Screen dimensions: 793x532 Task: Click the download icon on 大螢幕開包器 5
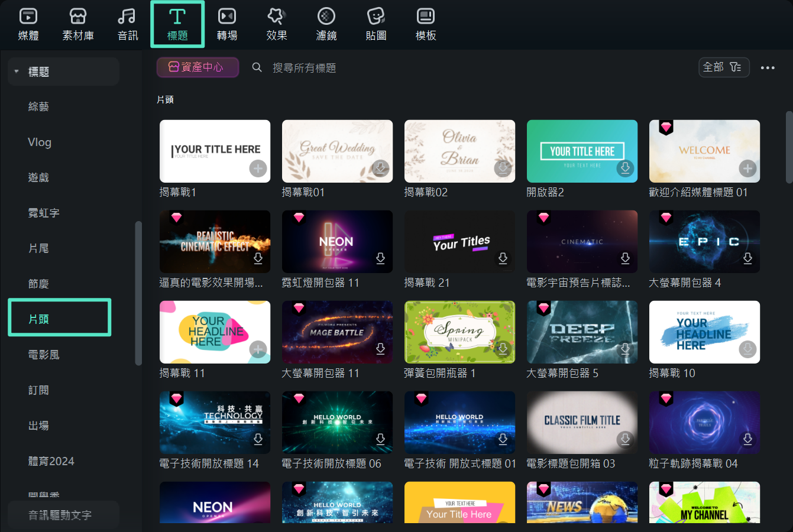point(625,349)
